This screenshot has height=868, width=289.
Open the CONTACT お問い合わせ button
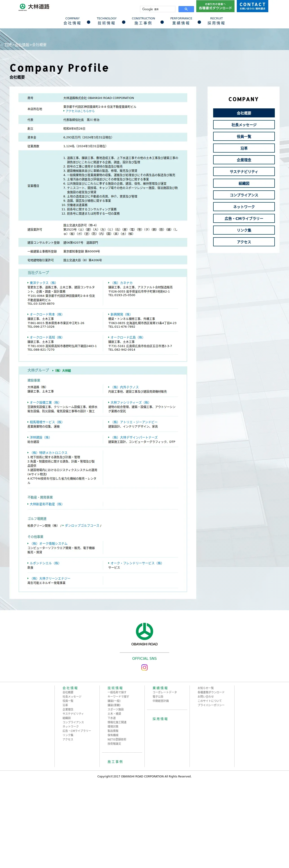click(x=252, y=6)
